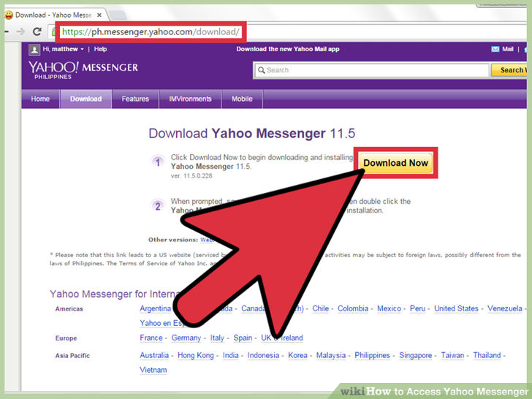Select the Download - Yahoo Messenger browser tab

54,15
